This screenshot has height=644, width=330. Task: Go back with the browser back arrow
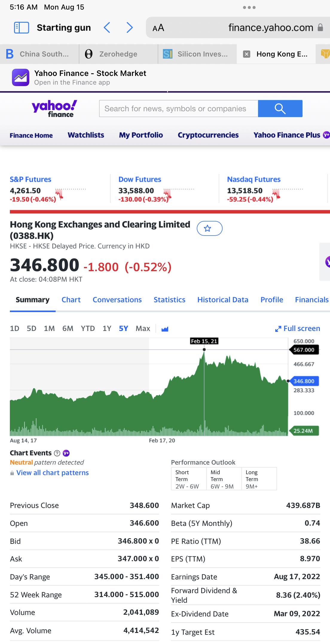pyautogui.click(x=107, y=28)
